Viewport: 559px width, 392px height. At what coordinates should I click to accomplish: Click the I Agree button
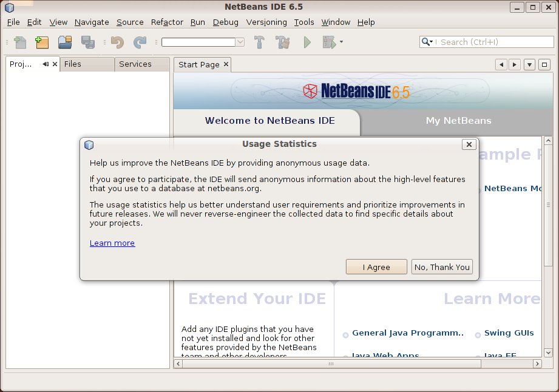pos(376,267)
